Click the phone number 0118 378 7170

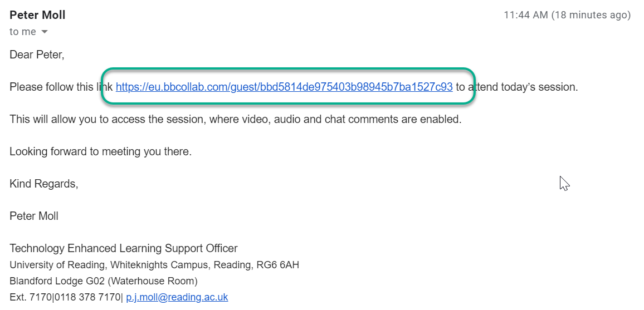[87, 297]
